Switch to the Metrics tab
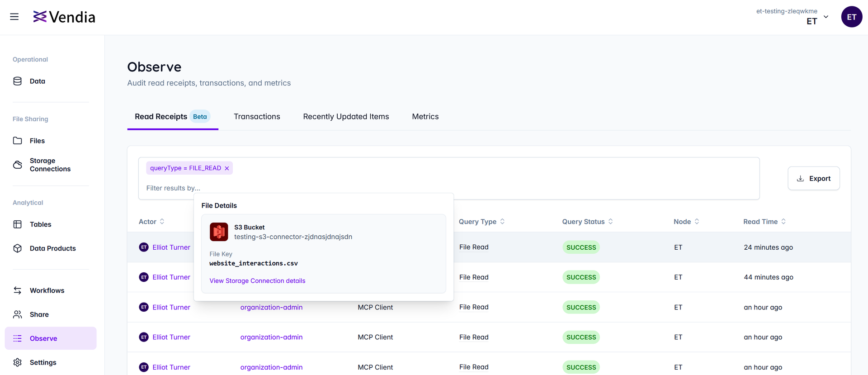Viewport: 868px width, 375px height. tap(425, 117)
